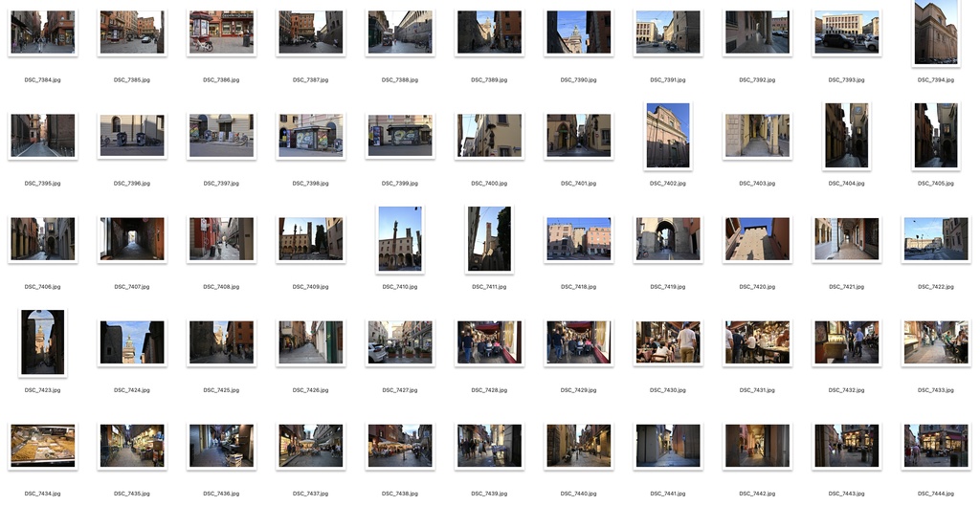980x506 pixels.
Task: Select the DSC_7430.jpg thumbnail
Action: [x=668, y=342]
